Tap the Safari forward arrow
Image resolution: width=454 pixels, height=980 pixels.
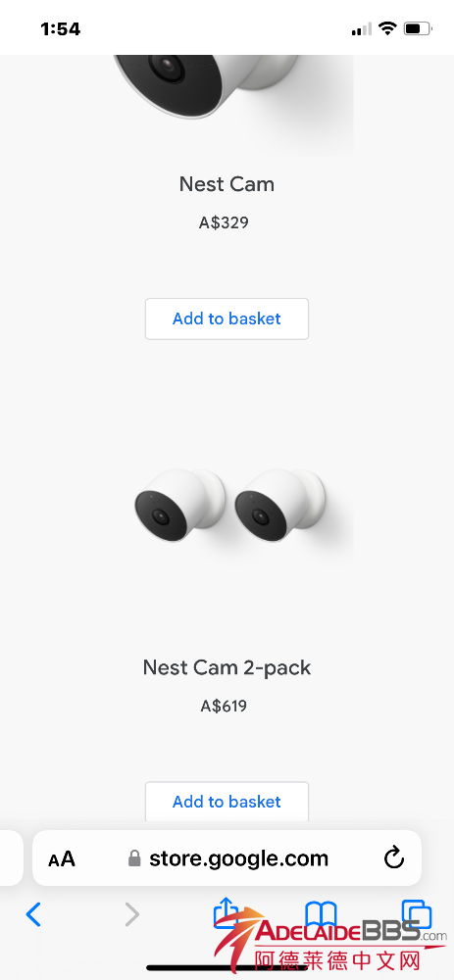(x=131, y=915)
